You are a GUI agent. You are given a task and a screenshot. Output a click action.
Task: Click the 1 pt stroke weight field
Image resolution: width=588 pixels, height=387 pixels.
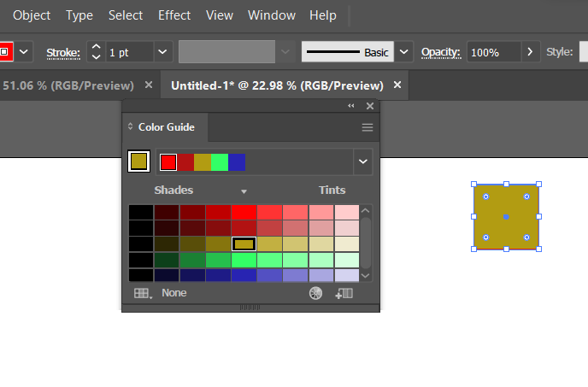click(x=130, y=52)
